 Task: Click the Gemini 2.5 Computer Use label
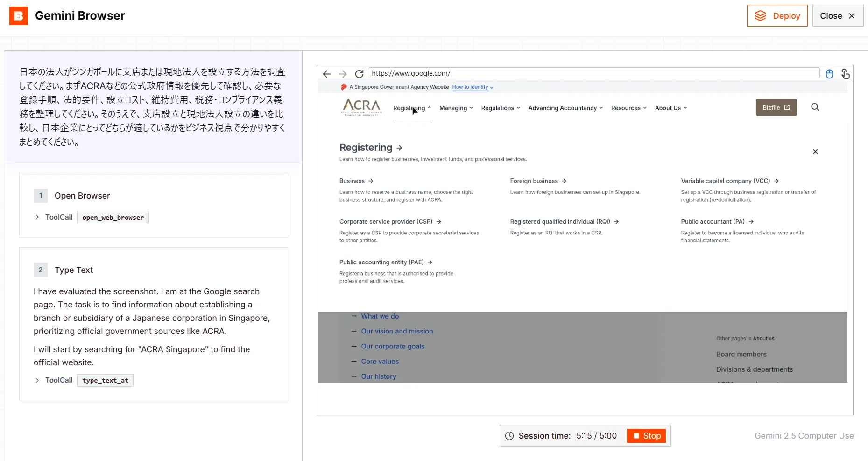pos(804,436)
